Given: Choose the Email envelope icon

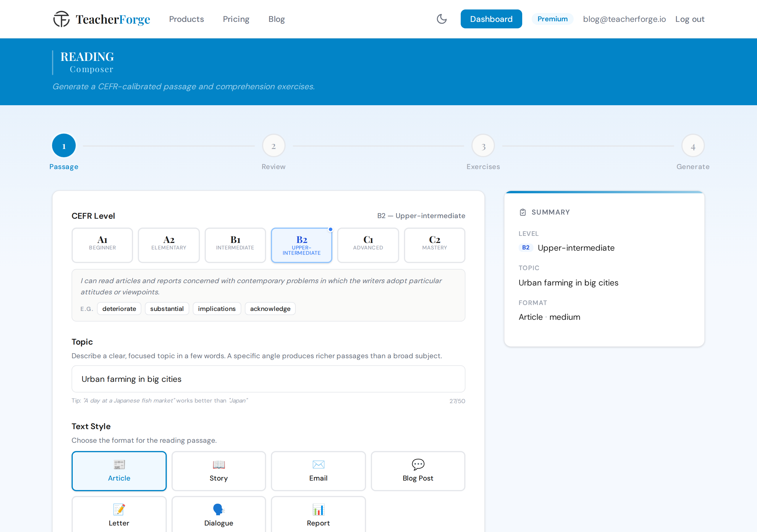Looking at the screenshot, I should [x=318, y=464].
